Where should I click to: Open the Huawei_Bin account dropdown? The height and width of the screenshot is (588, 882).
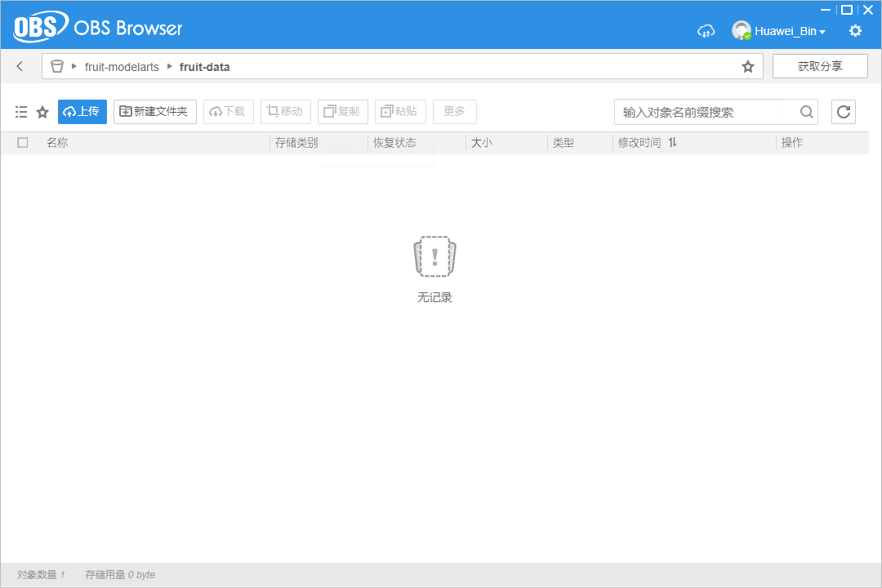(790, 32)
